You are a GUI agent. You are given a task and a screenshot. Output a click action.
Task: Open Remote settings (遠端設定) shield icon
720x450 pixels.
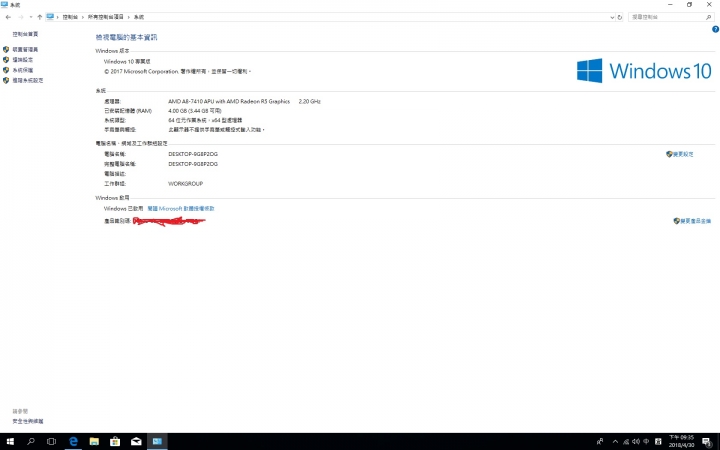tap(6, 60)
